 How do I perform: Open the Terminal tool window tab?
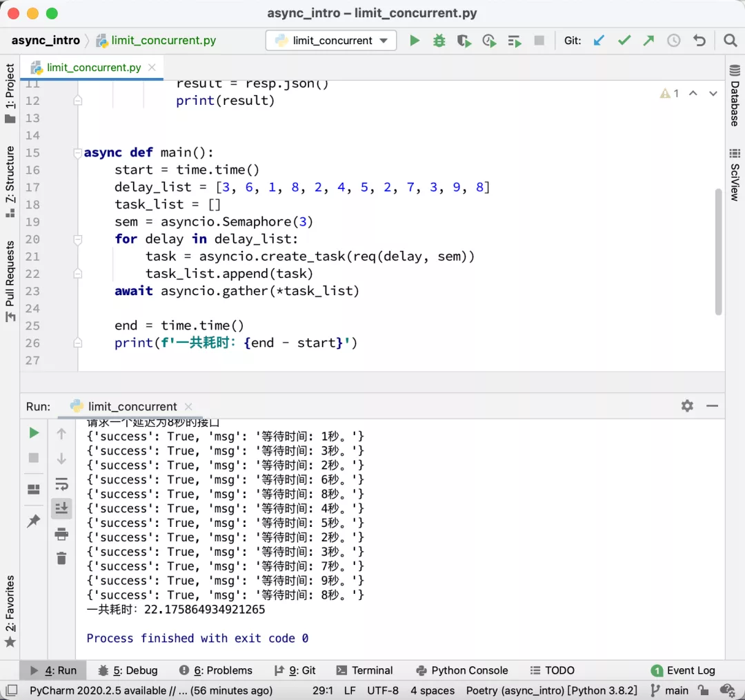point(364,670)
